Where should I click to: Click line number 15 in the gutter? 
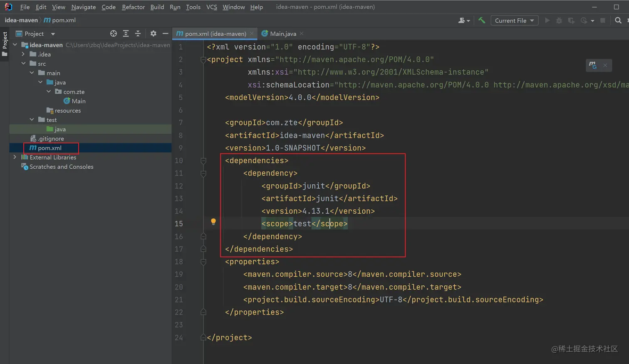click(178, 224)
